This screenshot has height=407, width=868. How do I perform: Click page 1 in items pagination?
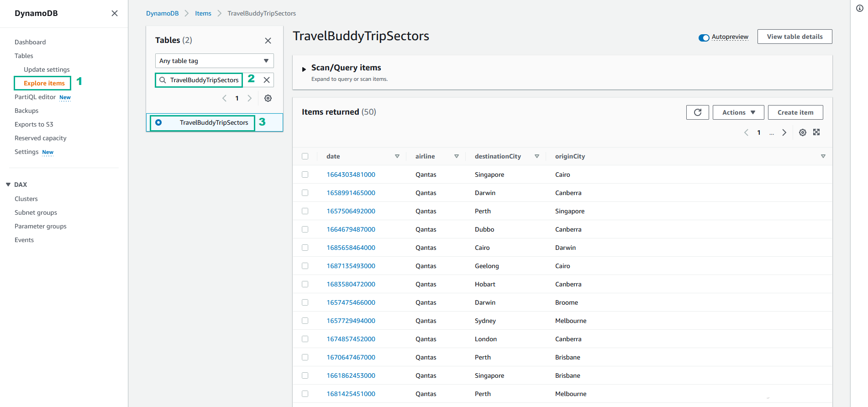(759, 132)
